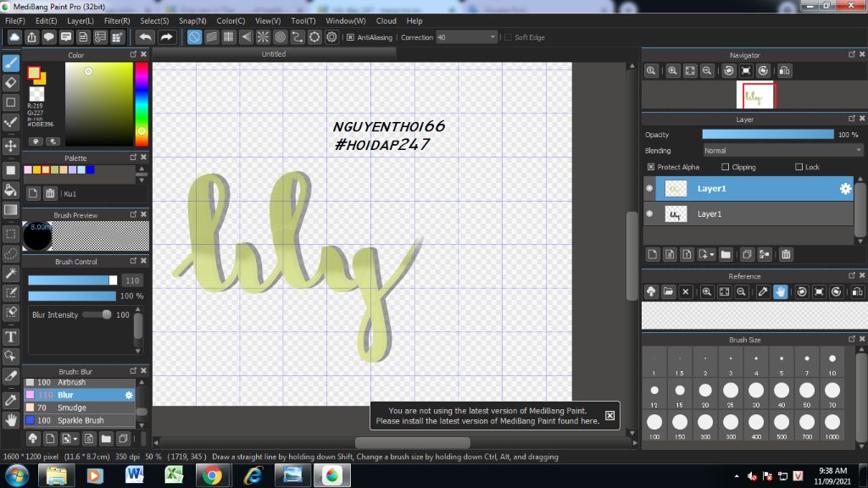The width and height of the screenshot is (868, 488).
Task: Open the Window menu
Action: coord(346,20)
